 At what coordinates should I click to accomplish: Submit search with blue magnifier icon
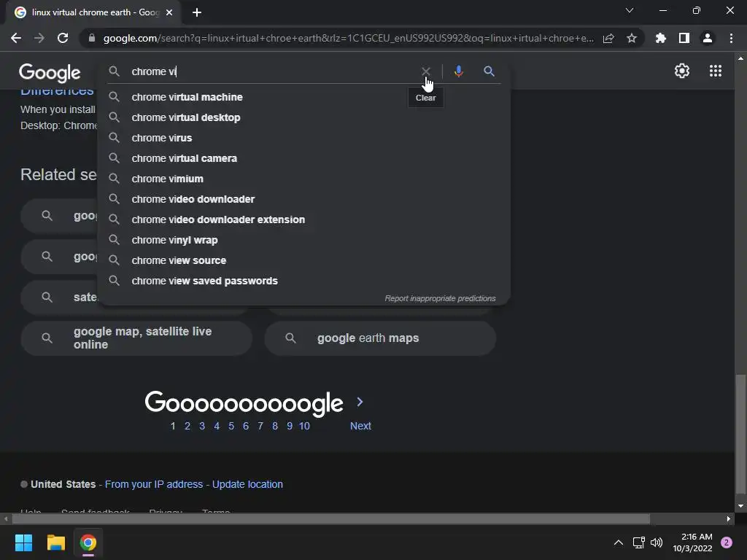click(489, 71)
